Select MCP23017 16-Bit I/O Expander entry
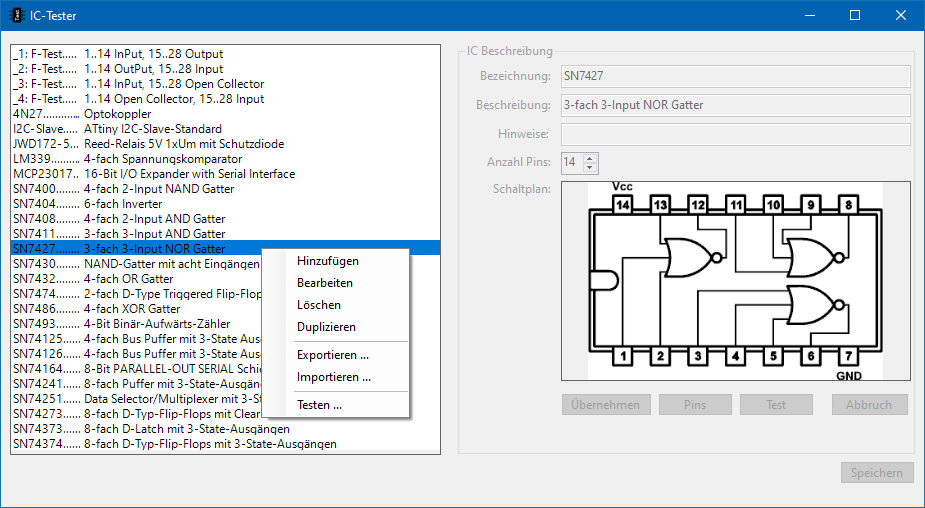This screenshot has width=925, height=508. [225, 174]
